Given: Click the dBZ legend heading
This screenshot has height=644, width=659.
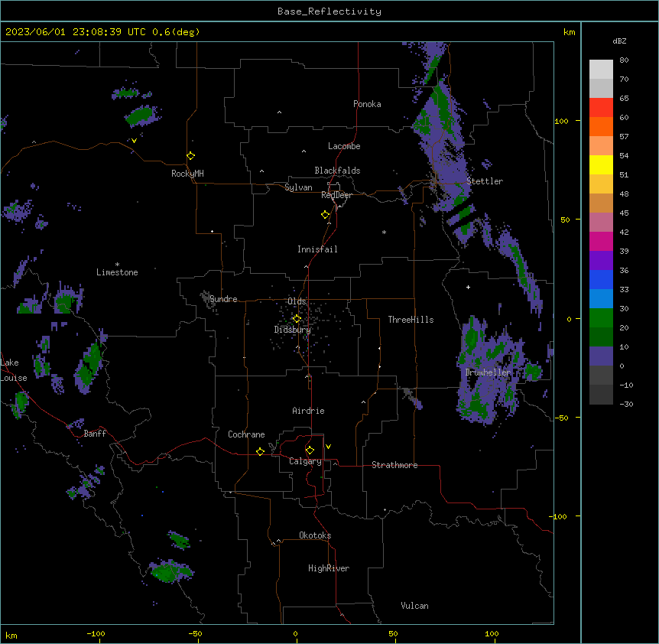Looking at the screenshot, I should click(619, 41).
